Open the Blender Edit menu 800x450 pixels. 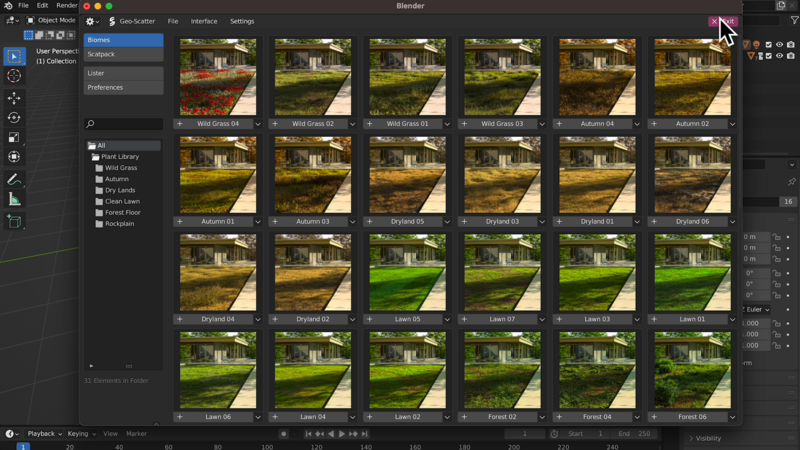[x=42, y=6]
